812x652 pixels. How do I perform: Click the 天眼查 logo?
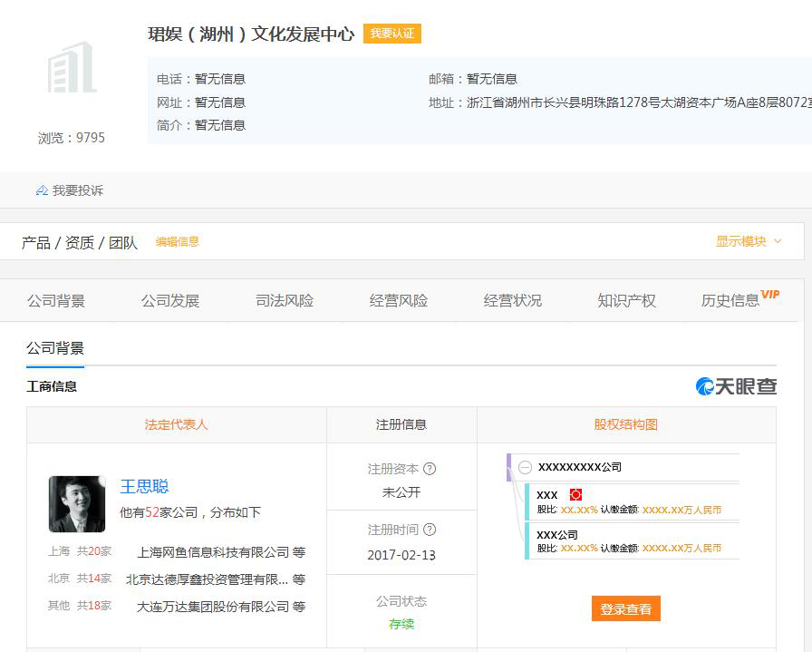[736, 386]
